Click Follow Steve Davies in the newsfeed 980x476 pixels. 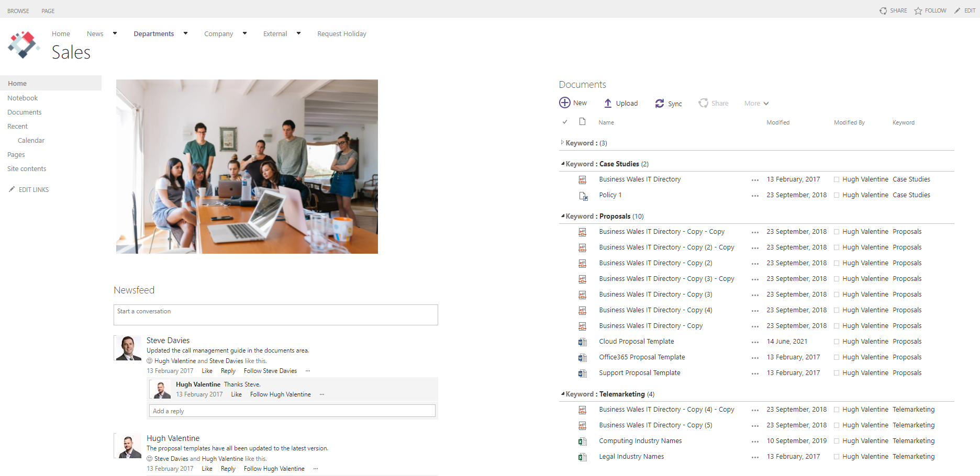(270, 371)
